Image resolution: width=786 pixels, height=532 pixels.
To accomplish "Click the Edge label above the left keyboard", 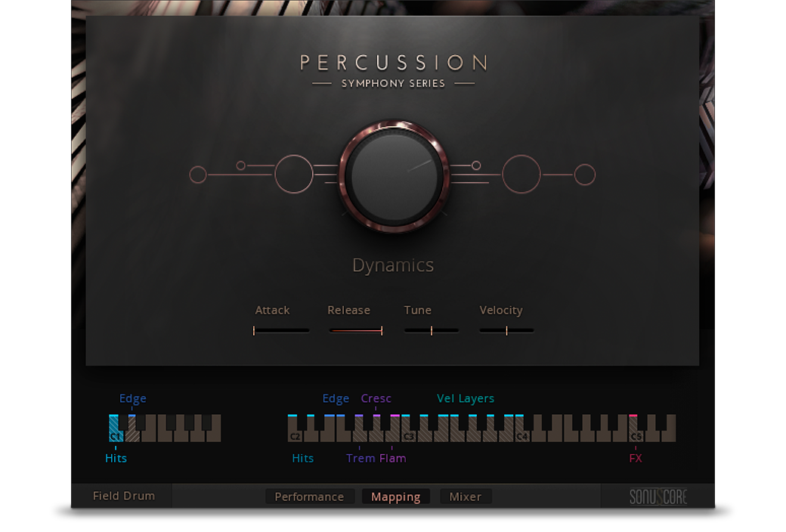I will [133, 399].
